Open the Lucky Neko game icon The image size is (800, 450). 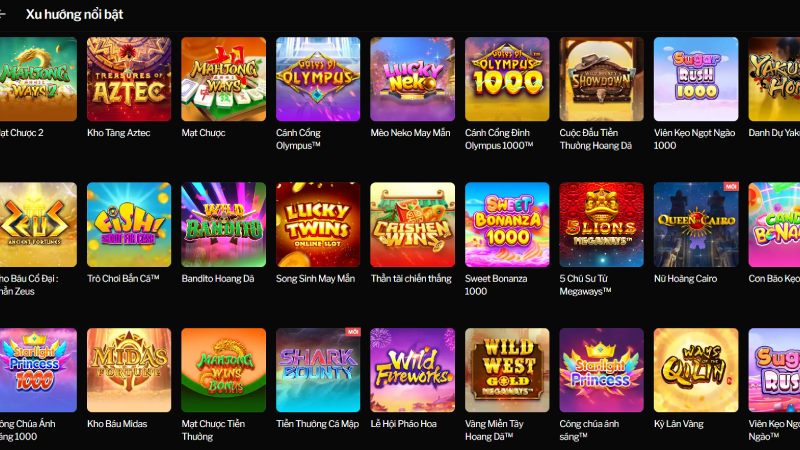click(x=412, y=79)
